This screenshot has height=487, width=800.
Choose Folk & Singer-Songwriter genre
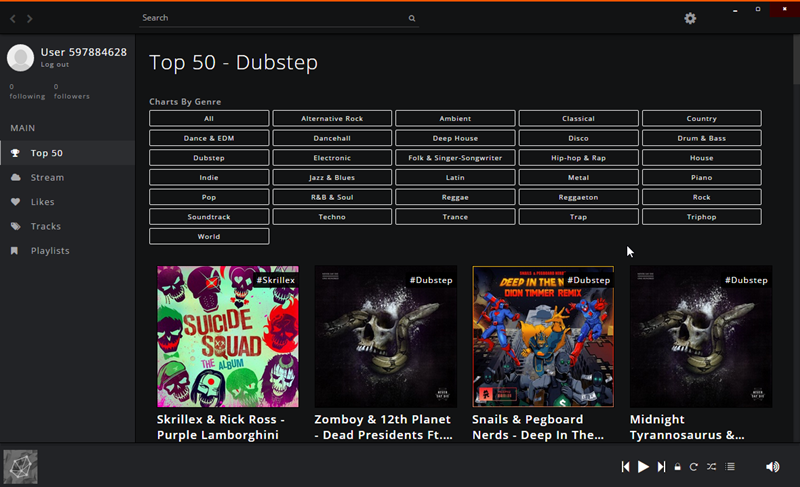(x=455, y=158)
